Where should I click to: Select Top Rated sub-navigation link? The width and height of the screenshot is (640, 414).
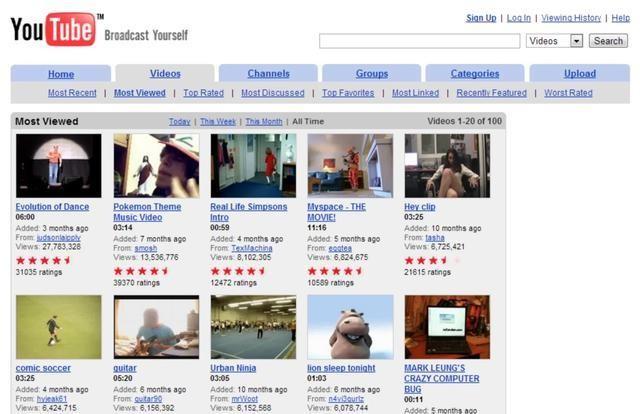point(203,93)
